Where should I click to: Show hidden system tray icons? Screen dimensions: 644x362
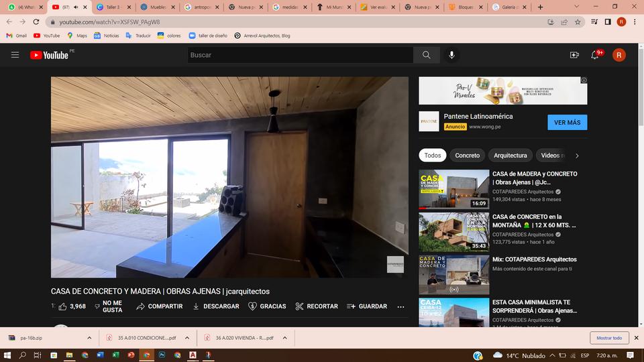[x=552, y=355]
